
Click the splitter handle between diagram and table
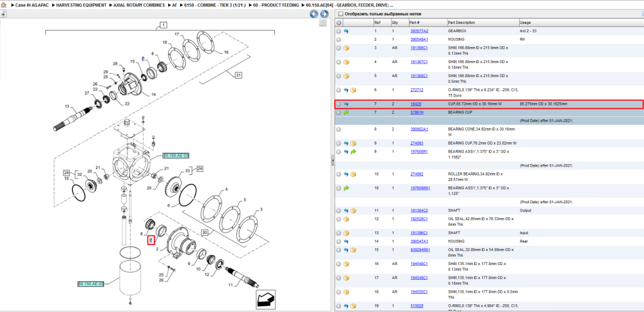click(x=333, y=161)
